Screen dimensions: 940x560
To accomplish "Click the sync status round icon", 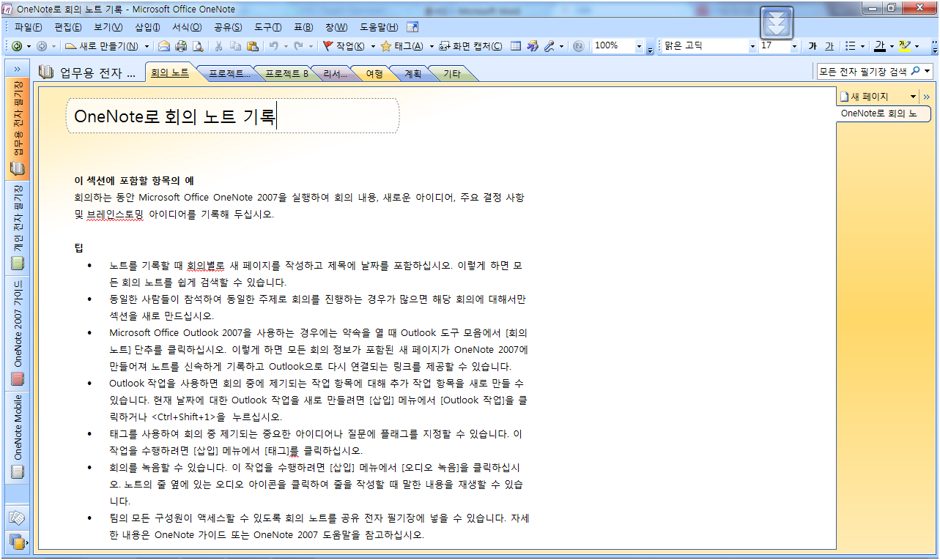I will (x=579, y=46).
